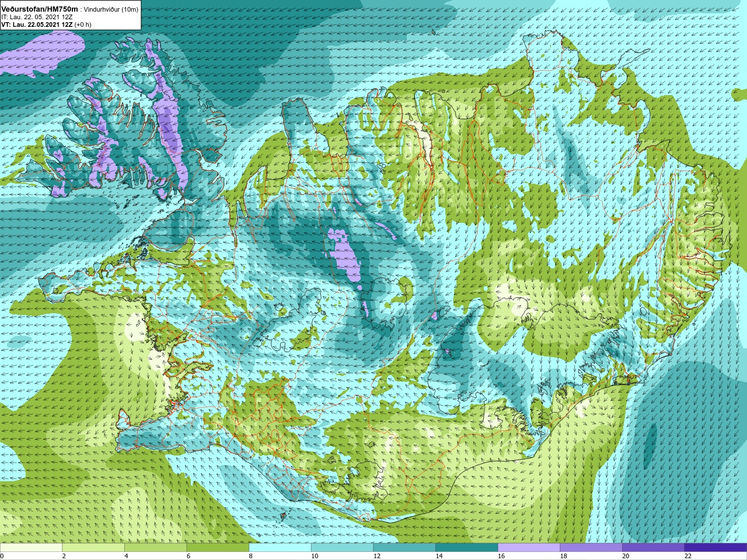Click the yellow-green 2–4 legend swatch
The width and height of the screenshot is (747, 560).
tap(93, 548)
